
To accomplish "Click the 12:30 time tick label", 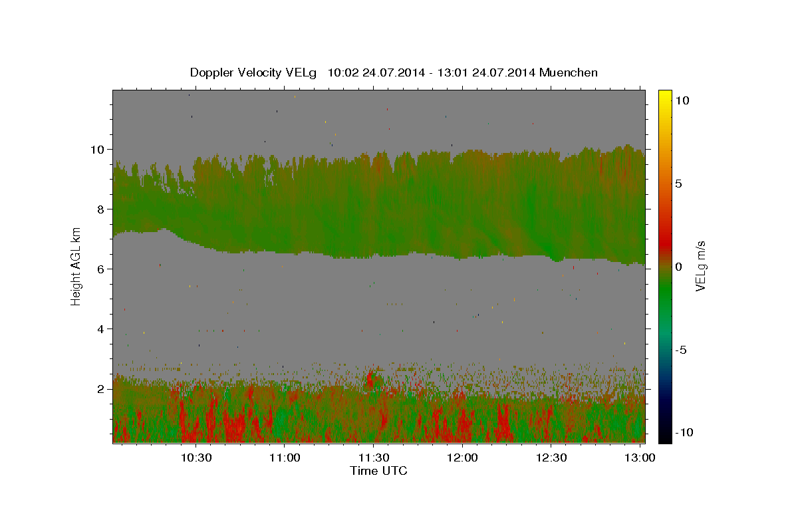I will [551, 458].
